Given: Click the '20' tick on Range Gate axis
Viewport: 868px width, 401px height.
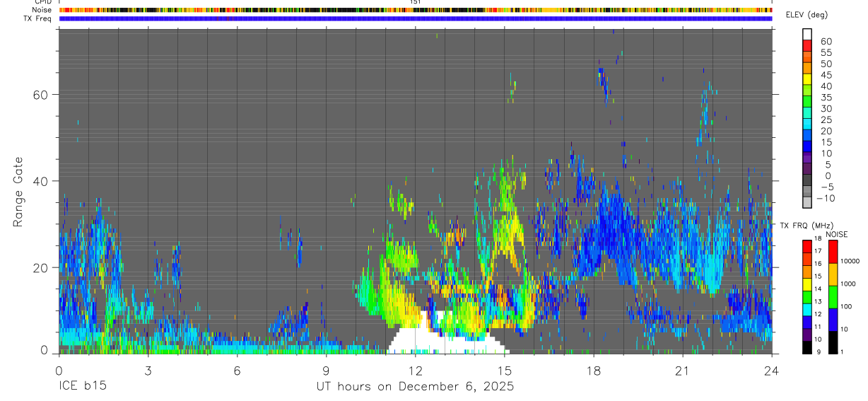Looking at the screenshot, I should click(x=40, y=267).
